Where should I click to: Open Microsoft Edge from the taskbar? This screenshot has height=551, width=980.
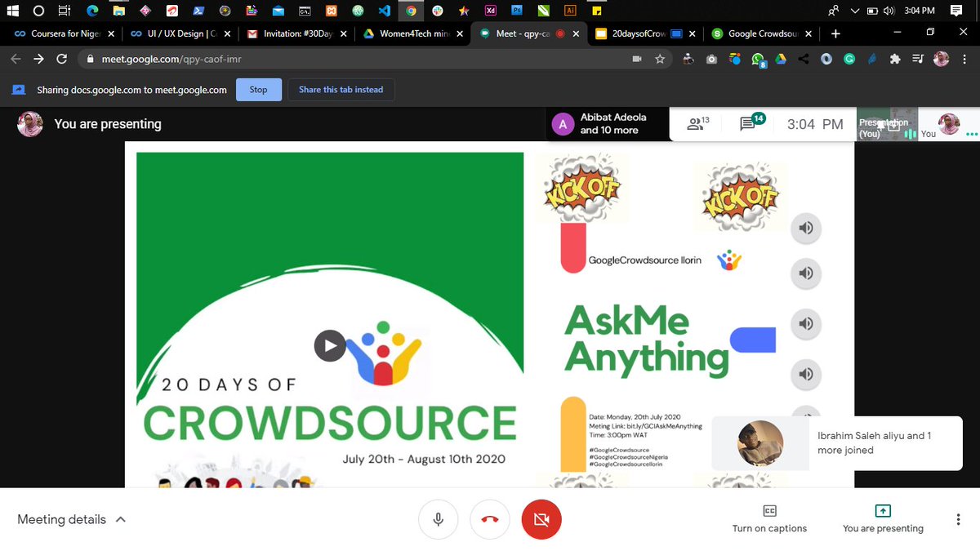[92, 11]
